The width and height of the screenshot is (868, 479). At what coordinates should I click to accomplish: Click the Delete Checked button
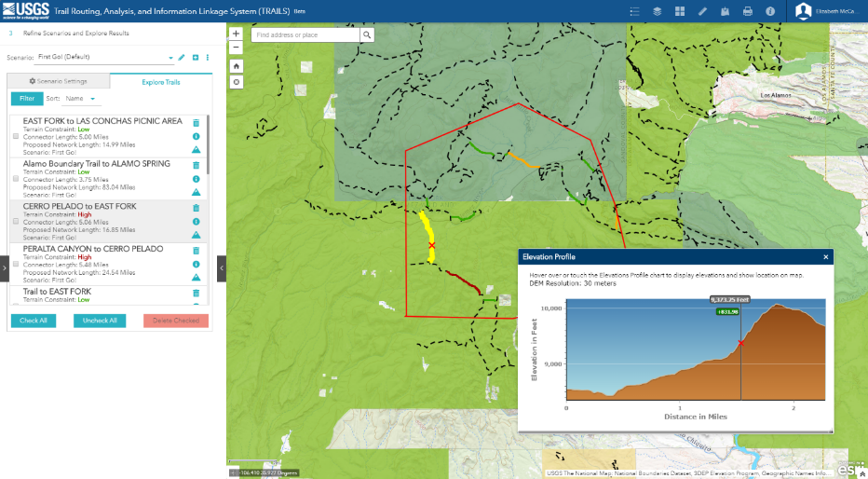pyautogui.click(x=176, y=321)
